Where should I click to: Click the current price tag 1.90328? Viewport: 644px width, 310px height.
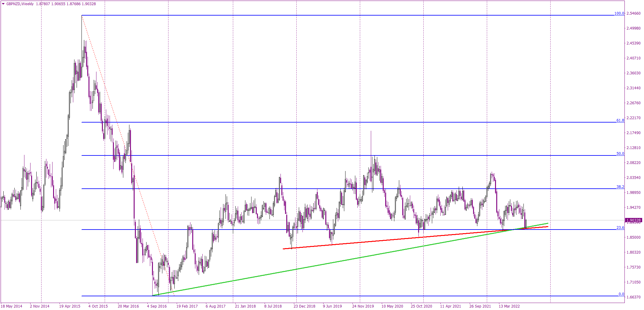pos(634,220)
